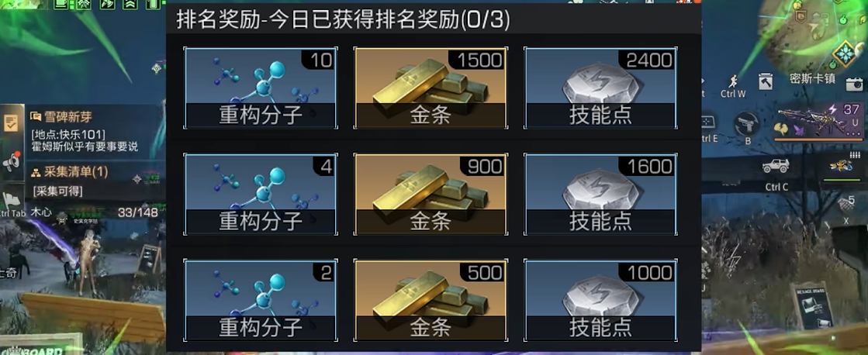Click the 重构分子 reward showing 10

[260, 88]
